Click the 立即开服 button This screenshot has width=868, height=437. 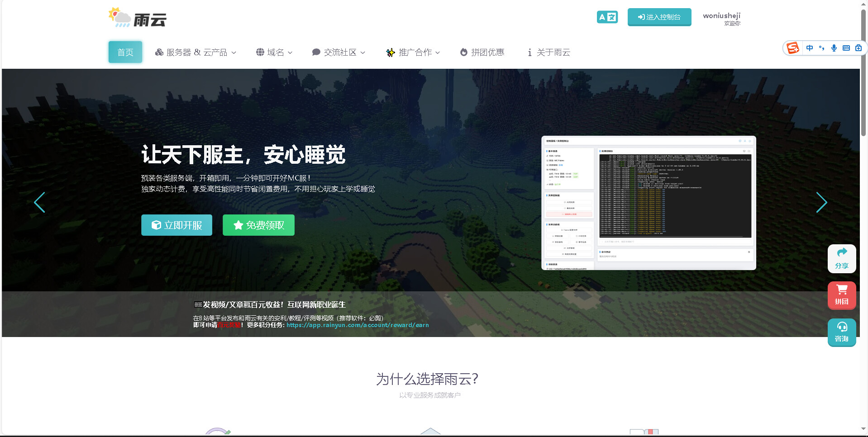(x=176, y=225)
